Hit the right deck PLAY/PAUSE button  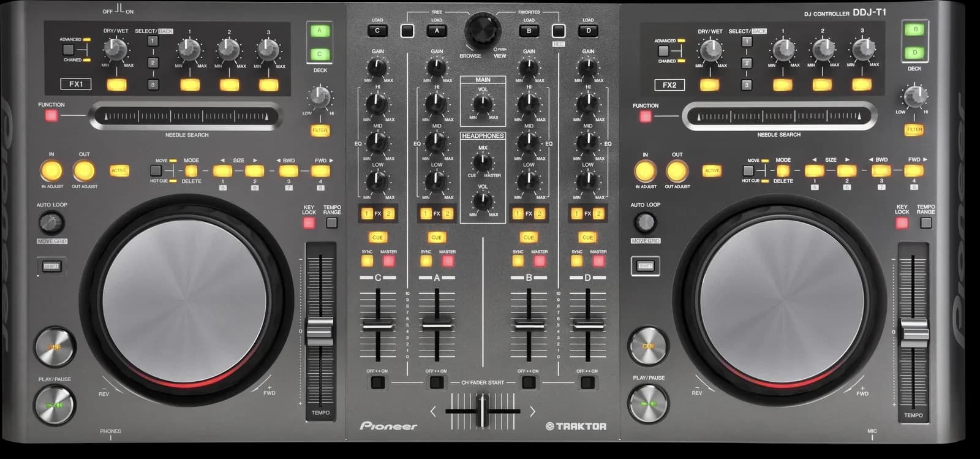click(649, 404)
